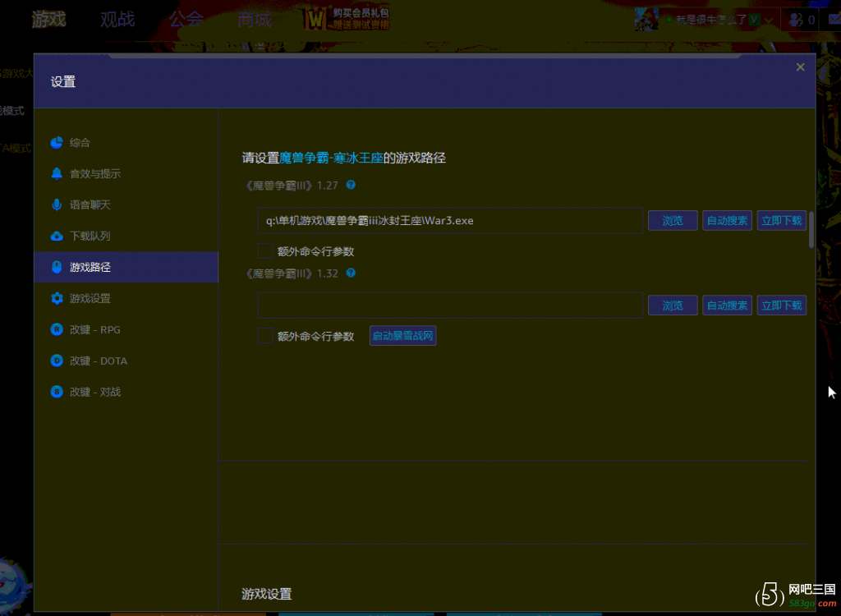Open the mail icon in top bar

click(x=834, y=20)
